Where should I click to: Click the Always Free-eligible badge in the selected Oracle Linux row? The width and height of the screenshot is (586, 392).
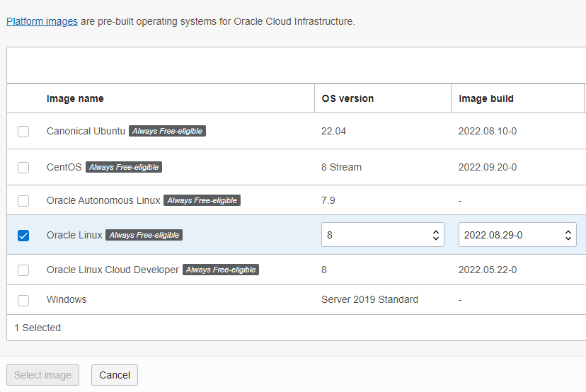coord(144,235)
